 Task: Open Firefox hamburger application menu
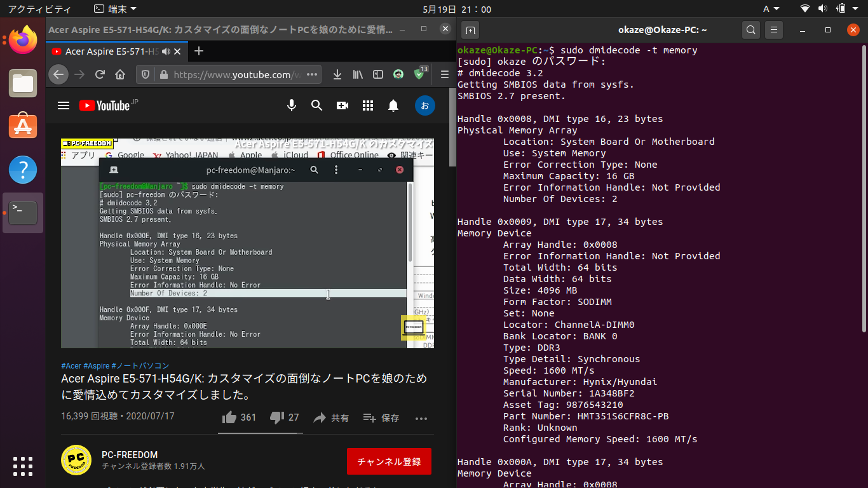tap(445, 75)
